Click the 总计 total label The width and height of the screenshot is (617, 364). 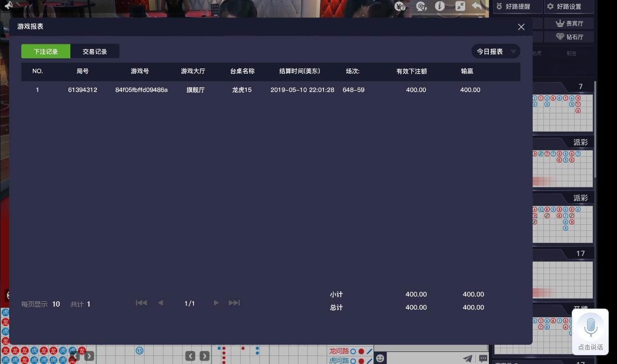coord(336,308)
